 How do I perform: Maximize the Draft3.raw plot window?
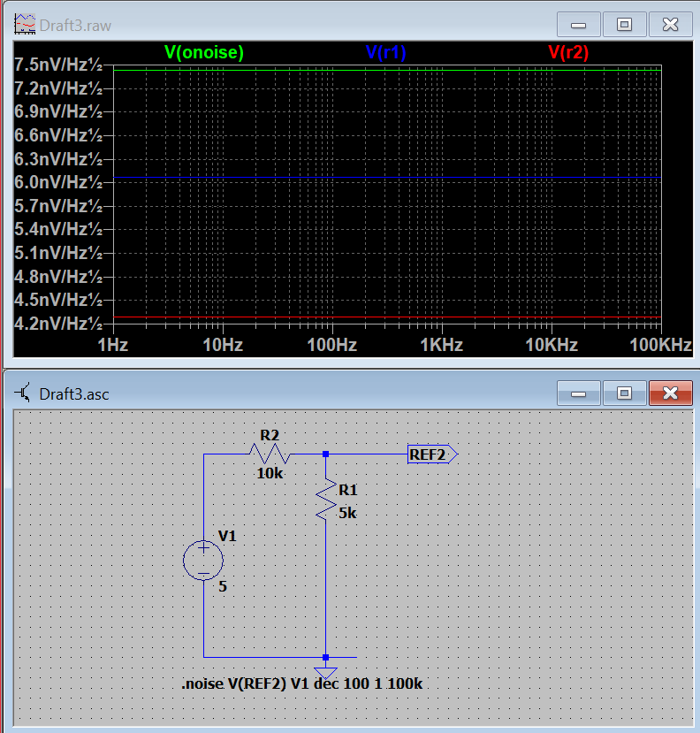624,25
